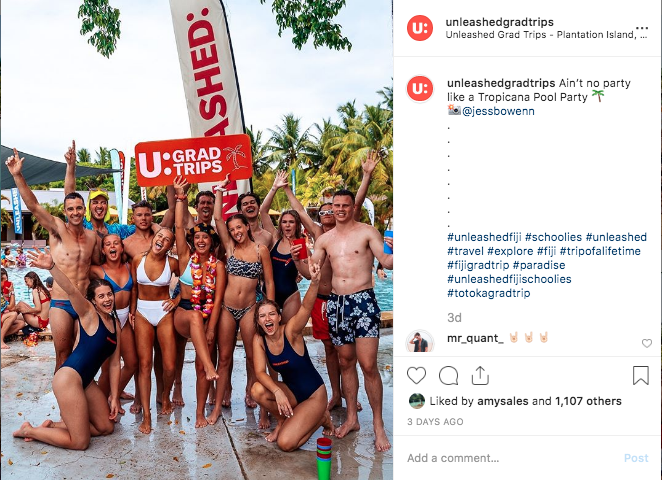Open amysales liker avatar thumbnail
This screenshot has height=480, width=662.
(417, 401)
